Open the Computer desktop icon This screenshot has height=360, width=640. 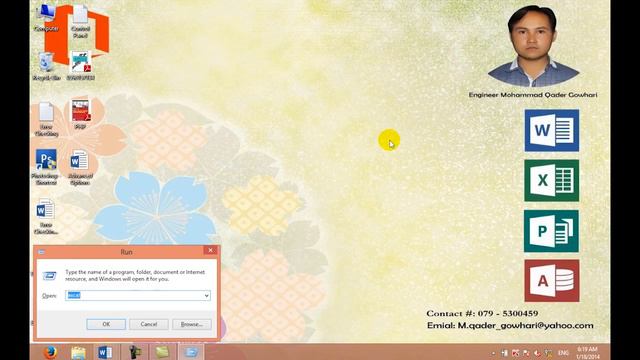pos(46,18)
